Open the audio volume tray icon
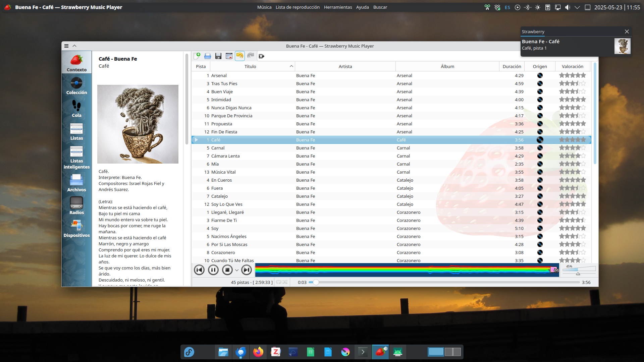This screenshot has height=362, width=644. click(567, 7)
